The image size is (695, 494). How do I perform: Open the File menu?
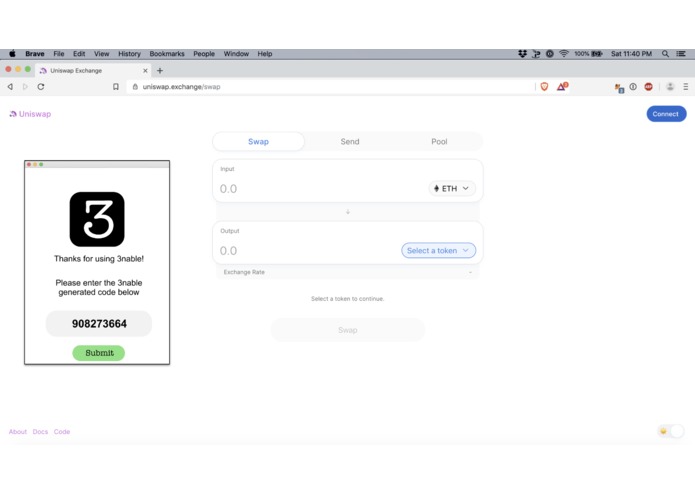point(59,54)
